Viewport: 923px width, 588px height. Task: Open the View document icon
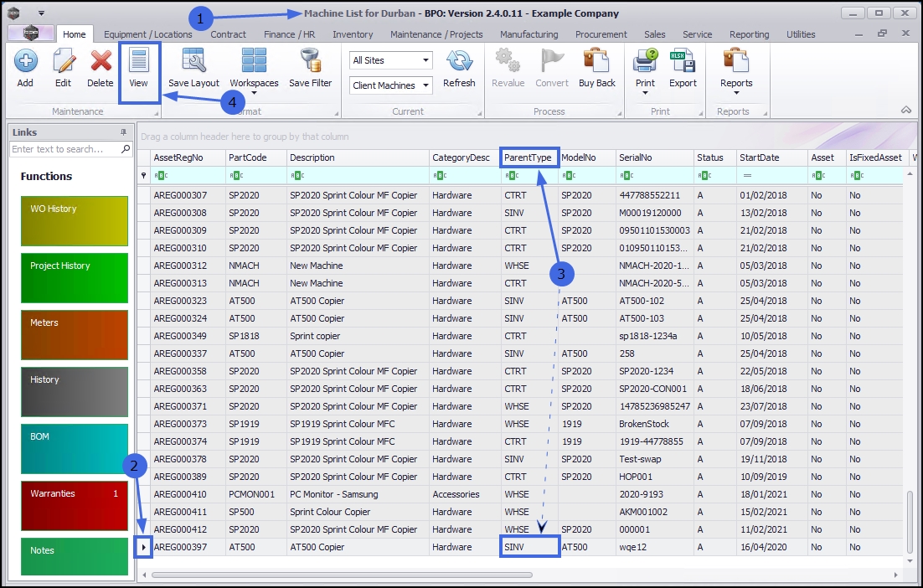[138, 60]
